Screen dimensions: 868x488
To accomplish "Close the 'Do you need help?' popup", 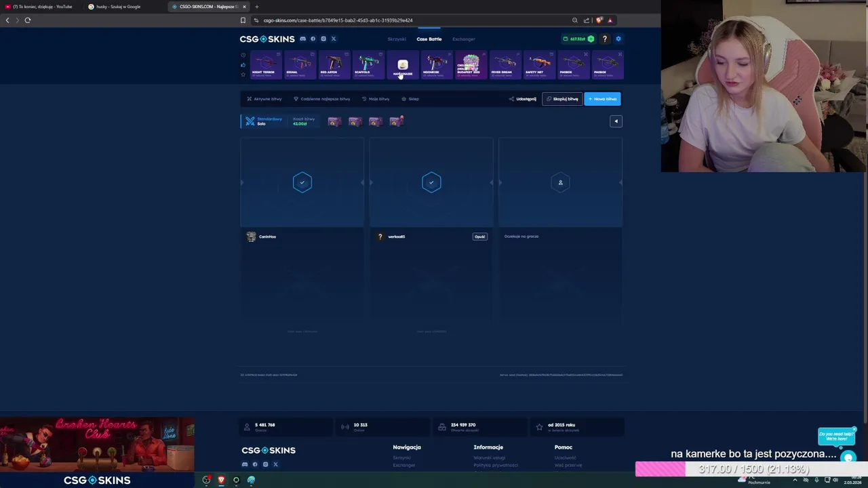I will coord(854,429).
